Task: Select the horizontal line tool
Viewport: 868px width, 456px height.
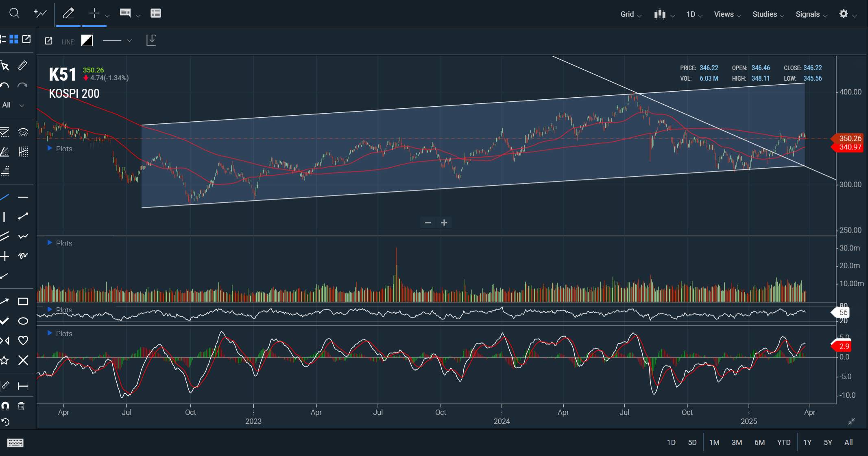Action: (x=23, y=197)
